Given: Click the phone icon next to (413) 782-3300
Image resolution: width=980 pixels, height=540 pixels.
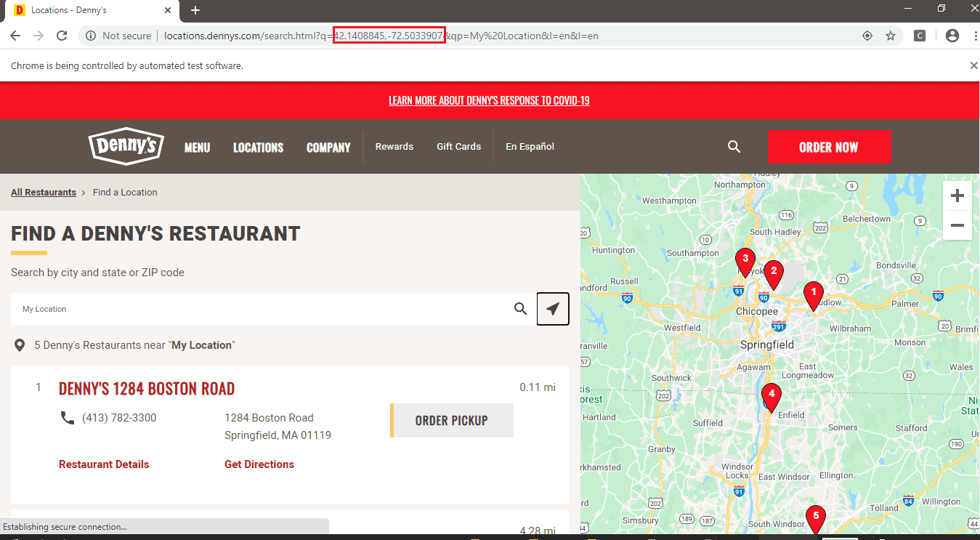Looking at the screenshot, I should [x=68, y=417].
